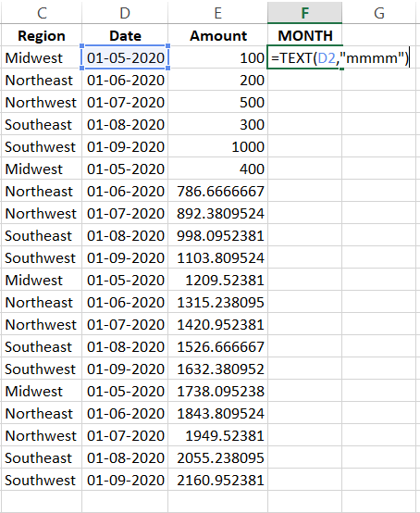Select date 01-09-2020 beside amount 1632.380952
Screen dimensions: 420x513
125,369
